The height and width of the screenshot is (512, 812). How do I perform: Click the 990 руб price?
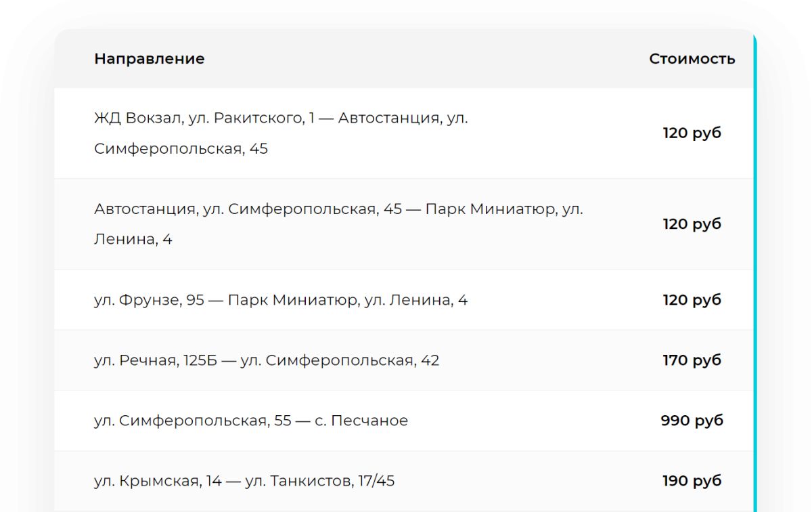[692, 421]
